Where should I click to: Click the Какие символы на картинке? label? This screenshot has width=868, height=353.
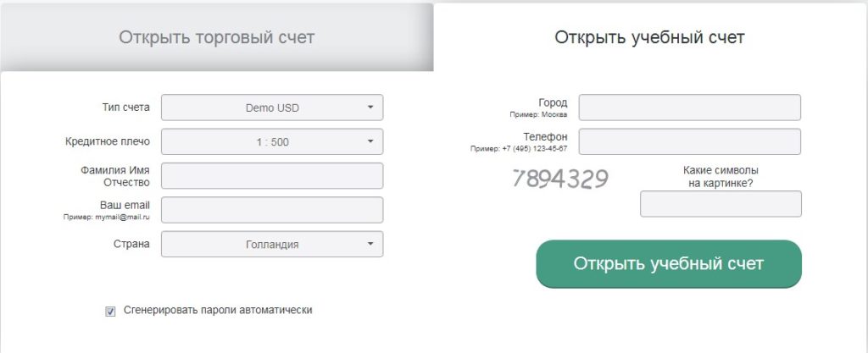tap(721, 176)
